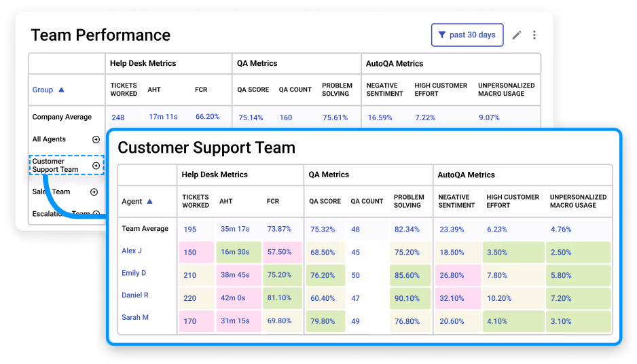Open Alex J agent link
This screenshot has width=637, height=364.
click(x=132, y=251)
